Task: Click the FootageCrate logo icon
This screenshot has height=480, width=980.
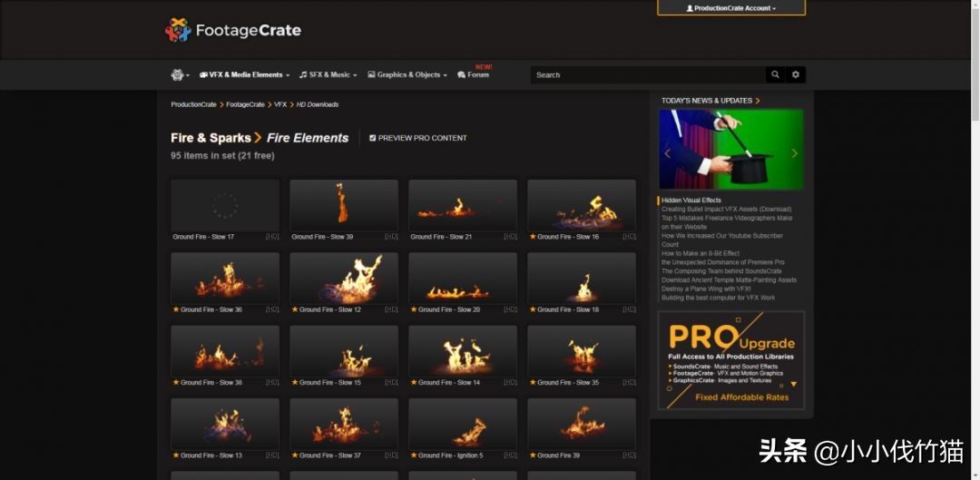Action: tap(178, 30)
